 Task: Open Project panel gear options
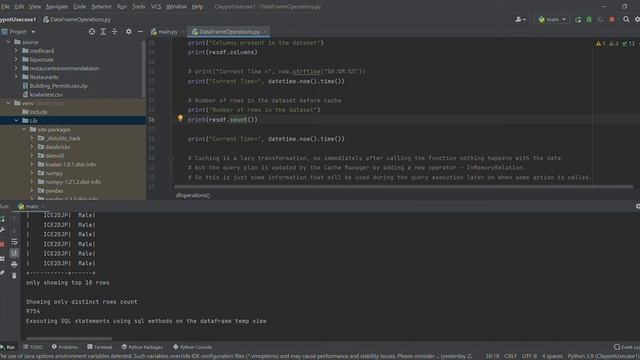[129, 31]
